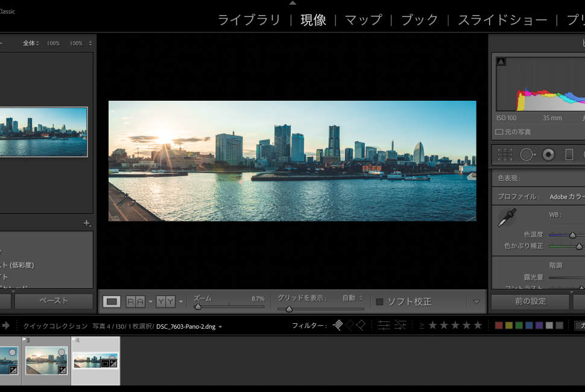Viewport: 585px width, 392px height.
Task: Click adjustments badge on thumbnail 4
Action: click(113, 363)
